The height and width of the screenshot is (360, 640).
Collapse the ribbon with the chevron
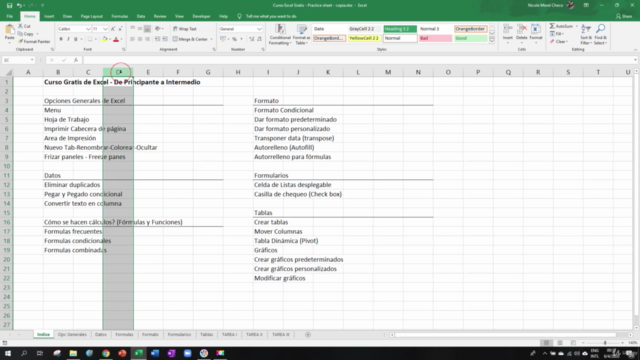635,49
